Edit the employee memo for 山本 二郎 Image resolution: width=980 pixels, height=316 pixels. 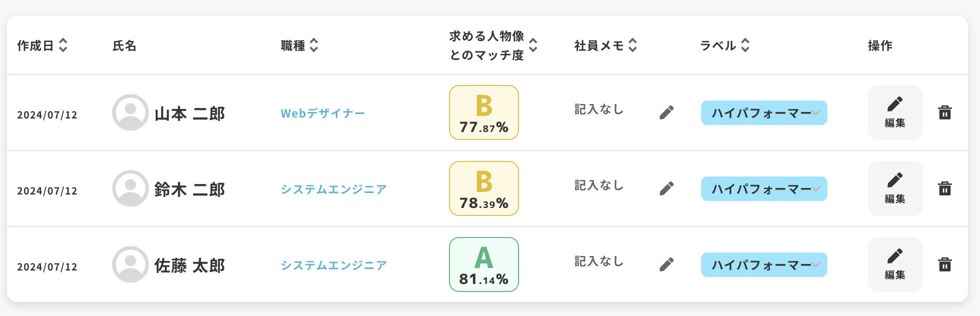[666, 112]
